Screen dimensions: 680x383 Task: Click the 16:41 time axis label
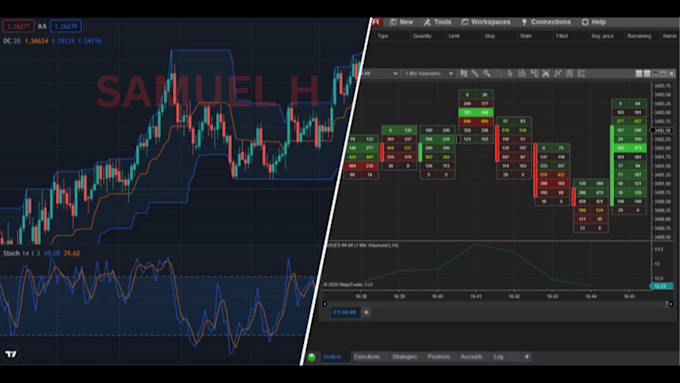(476, 296)
